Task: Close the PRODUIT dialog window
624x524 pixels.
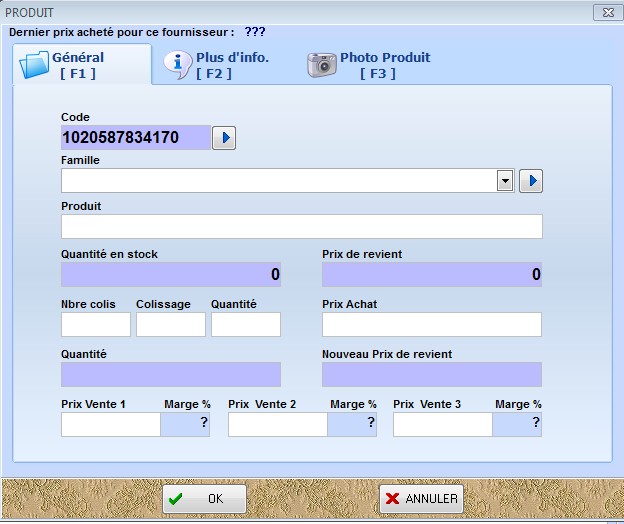Action: coord(608,12)
